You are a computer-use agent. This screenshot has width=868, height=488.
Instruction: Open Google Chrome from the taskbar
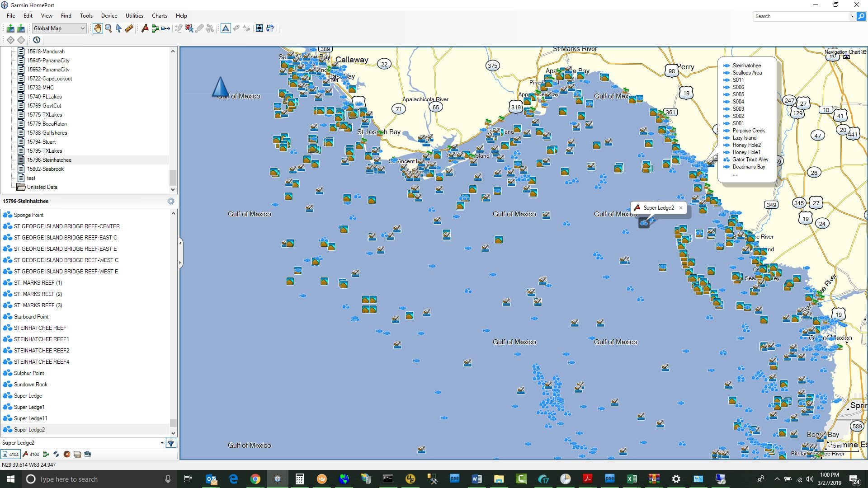click(x=255, y=479)
